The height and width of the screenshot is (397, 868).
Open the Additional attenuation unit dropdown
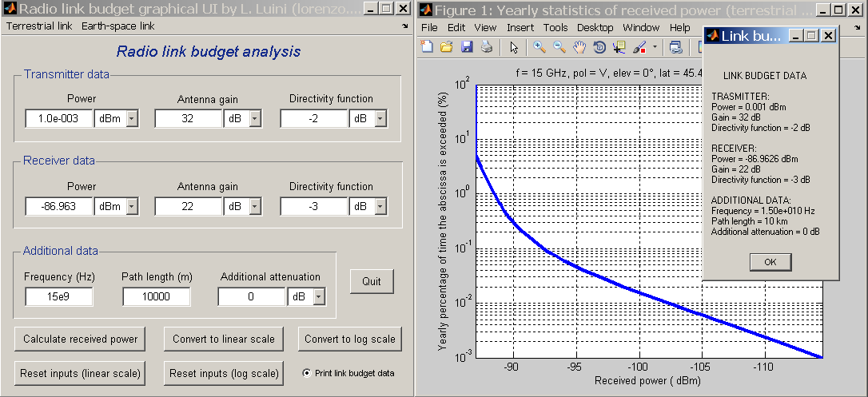(x=319, y=297)
